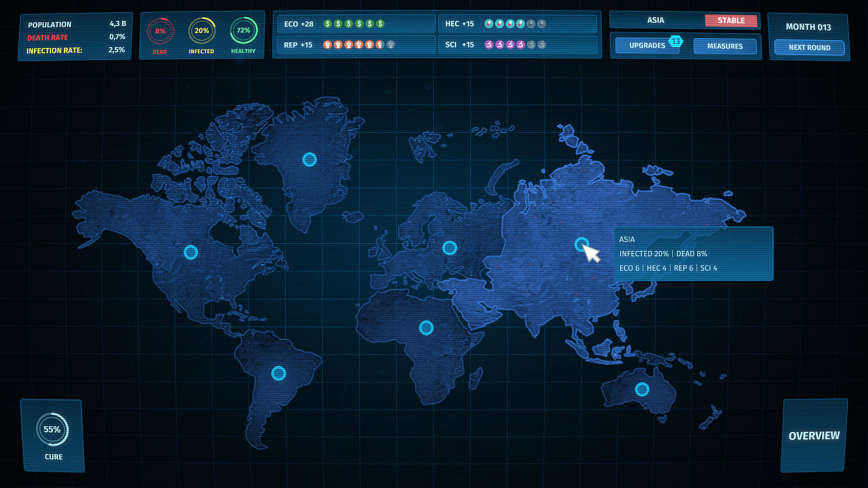
Task: Click the South America region marker
Action: click(x=278, y=373)
